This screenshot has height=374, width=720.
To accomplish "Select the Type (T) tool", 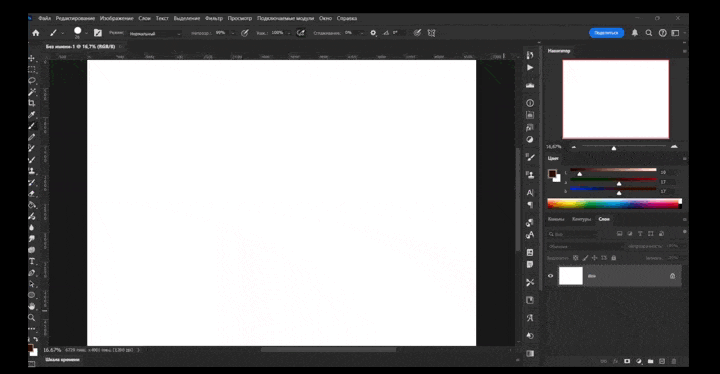I will [32, 261].
